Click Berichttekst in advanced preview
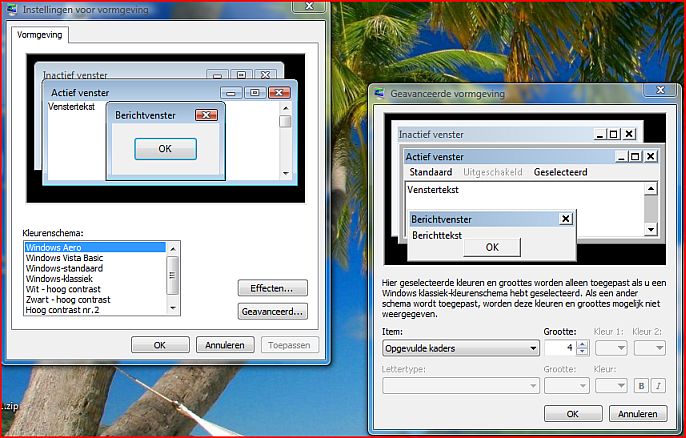The height and width of the screenshot is (438, 686). [437, 235]
